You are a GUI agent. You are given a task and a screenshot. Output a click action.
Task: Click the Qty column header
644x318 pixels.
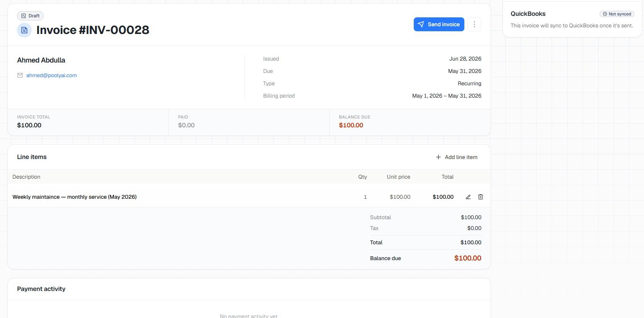point(362,177)
